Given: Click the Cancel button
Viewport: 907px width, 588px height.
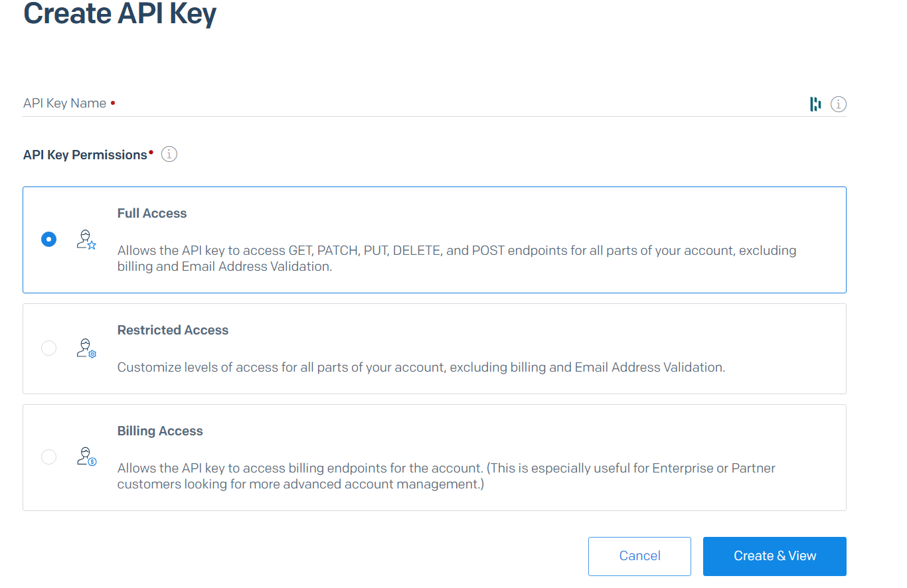Looking at the screenshot, I should [639, 555].
